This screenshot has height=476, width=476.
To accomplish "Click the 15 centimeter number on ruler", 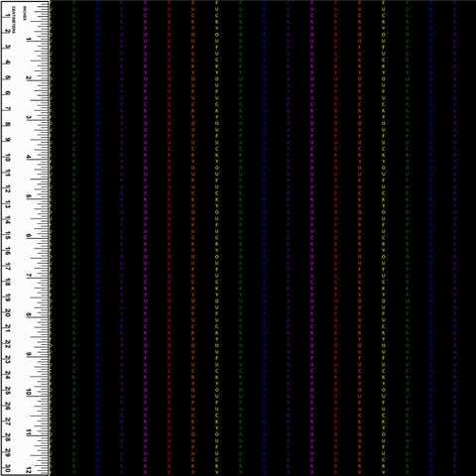I will tap(7, 236).
